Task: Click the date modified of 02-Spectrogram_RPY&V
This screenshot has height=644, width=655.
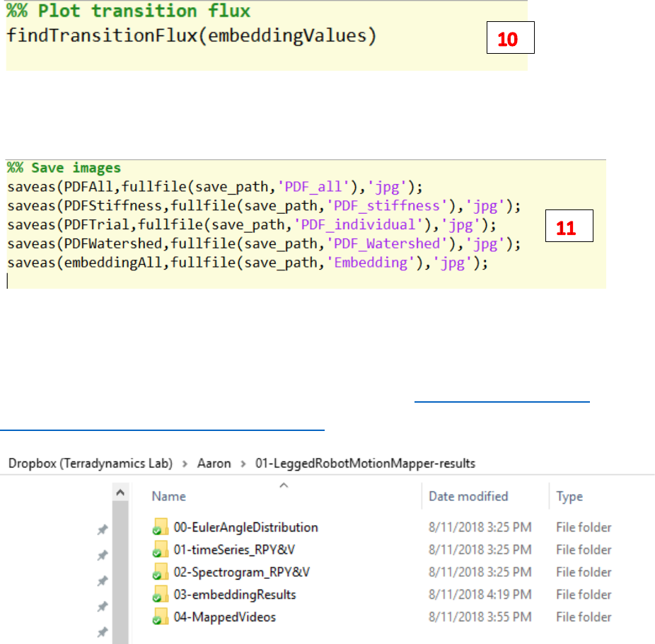Action: [x=480, y=572]
